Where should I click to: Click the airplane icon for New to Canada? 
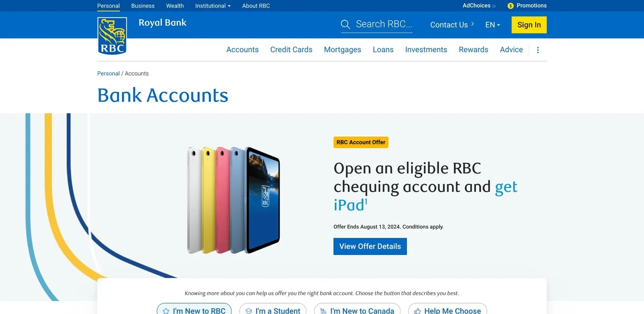(323, 311)
